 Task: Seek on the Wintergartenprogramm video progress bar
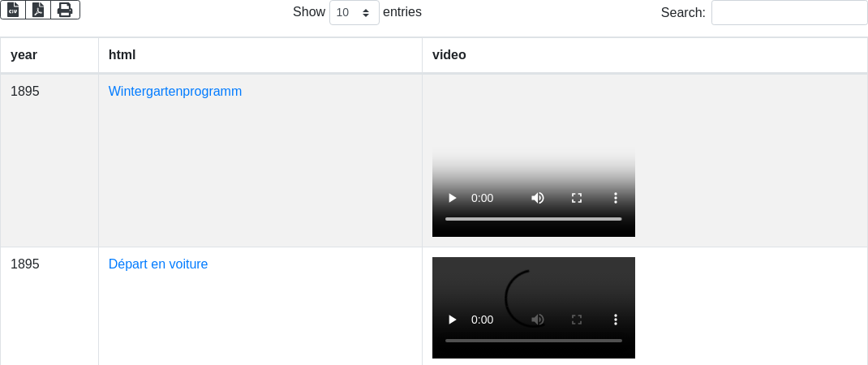[x=533, y=219]
